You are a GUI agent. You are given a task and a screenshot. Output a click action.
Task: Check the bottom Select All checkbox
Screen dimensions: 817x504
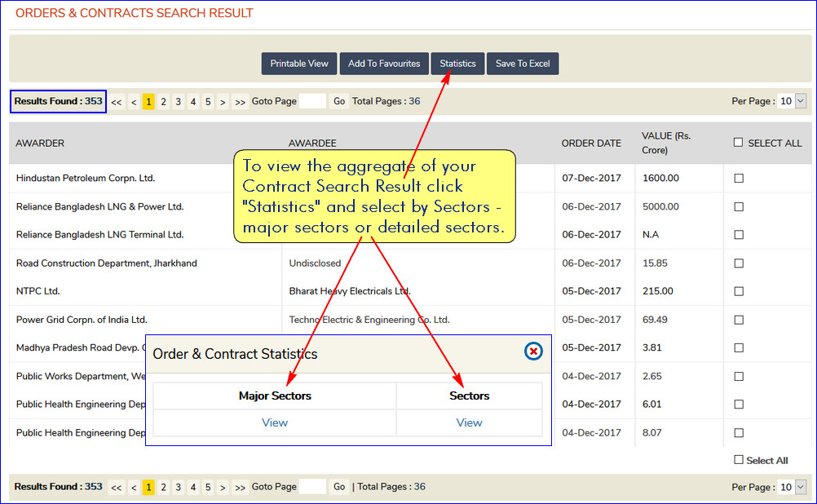coord(739,460)
